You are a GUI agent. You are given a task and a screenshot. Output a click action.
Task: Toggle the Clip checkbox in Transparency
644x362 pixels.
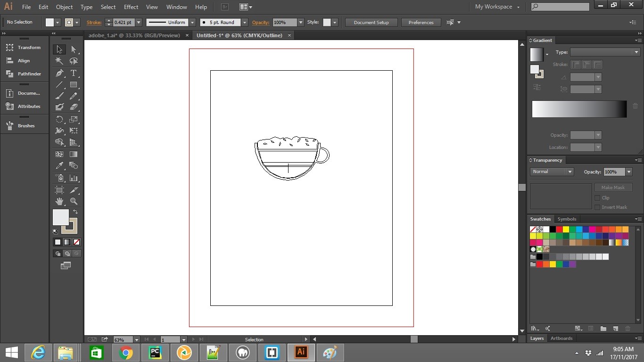(x=597, y=198)
